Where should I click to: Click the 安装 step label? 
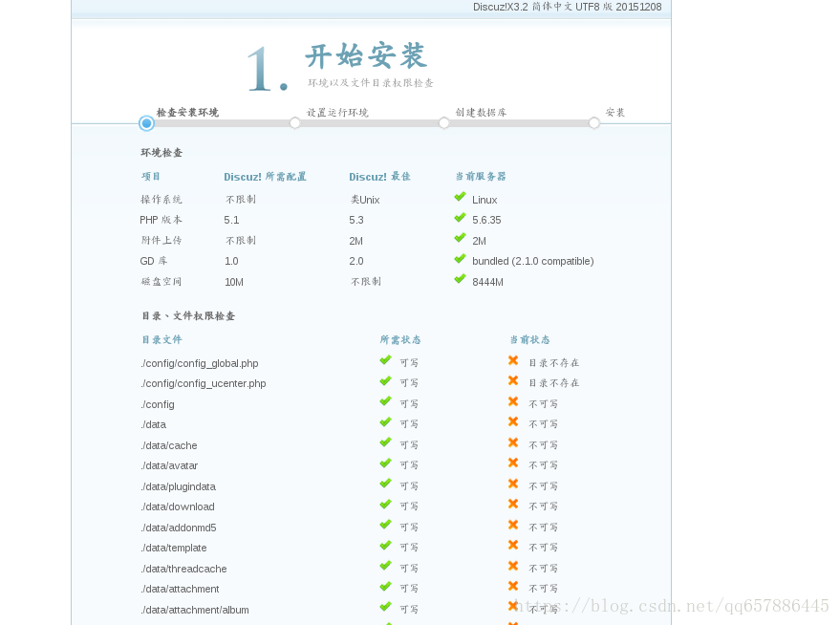615,113
